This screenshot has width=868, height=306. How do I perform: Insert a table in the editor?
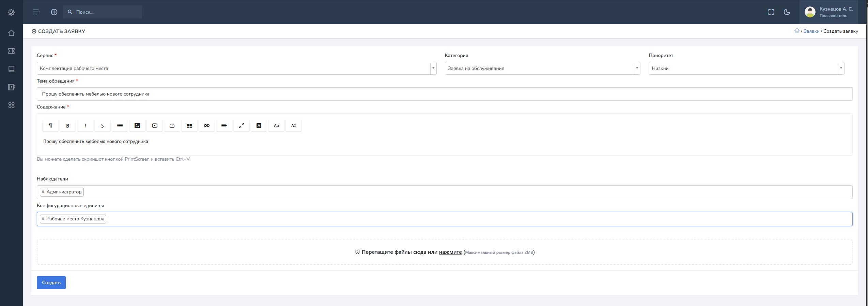coord(189,126)
